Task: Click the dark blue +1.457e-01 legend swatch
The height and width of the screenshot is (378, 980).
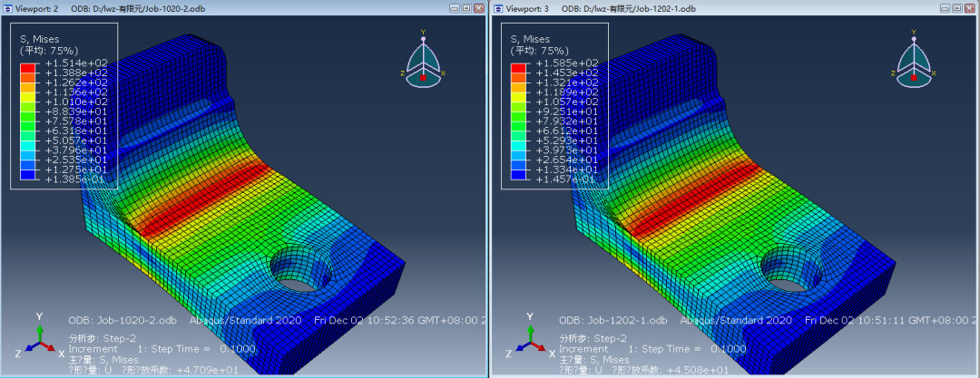Action: point(519,176)
